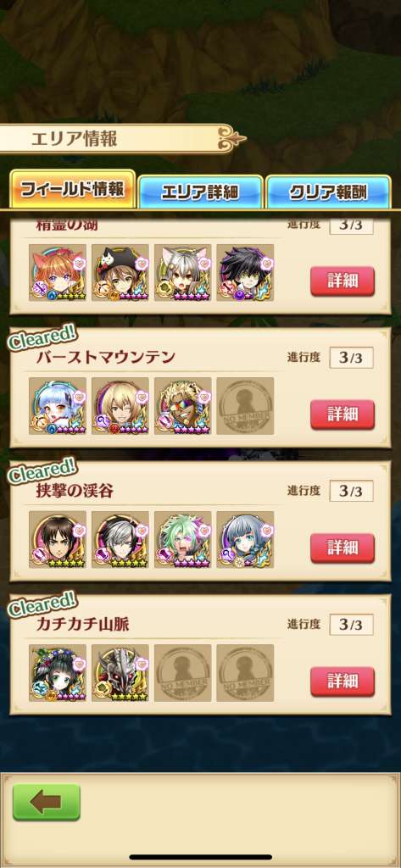This screenshot has height=868, width=401.
Task: Select the フィールド情報 tab
Action: 73,190
